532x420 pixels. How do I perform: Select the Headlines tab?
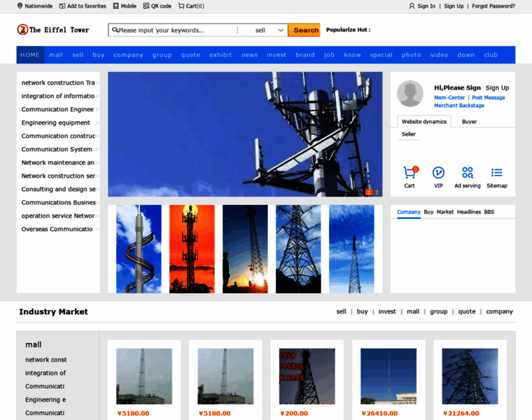pos(469,212)
